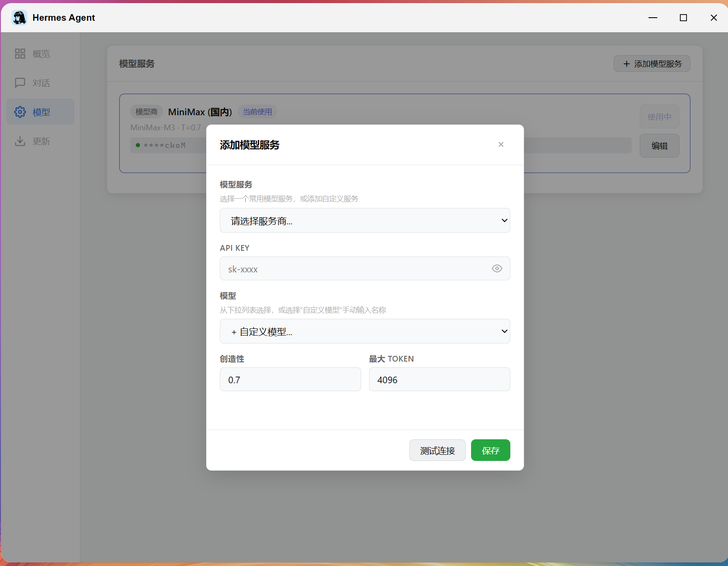Viewport: 728px width, 566px height.
Task: Select the 模型 gear icon in sidebar
Action: 20,112
